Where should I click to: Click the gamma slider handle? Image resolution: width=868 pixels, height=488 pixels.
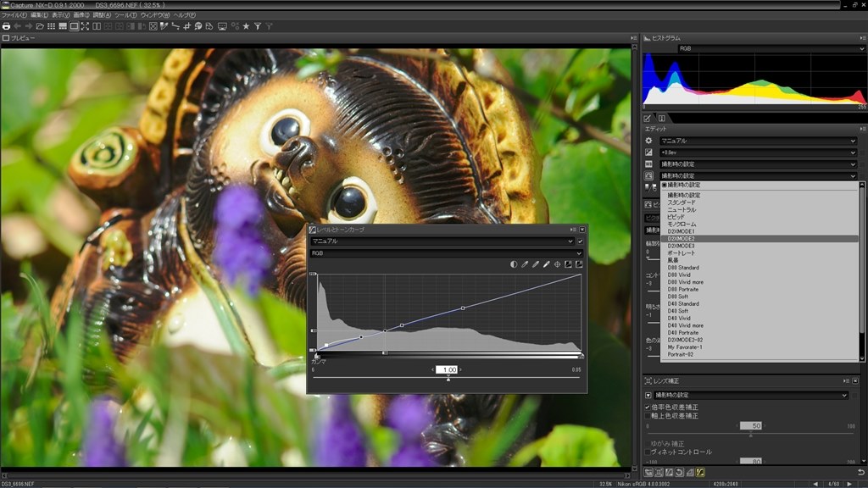(x=448, y=378)
